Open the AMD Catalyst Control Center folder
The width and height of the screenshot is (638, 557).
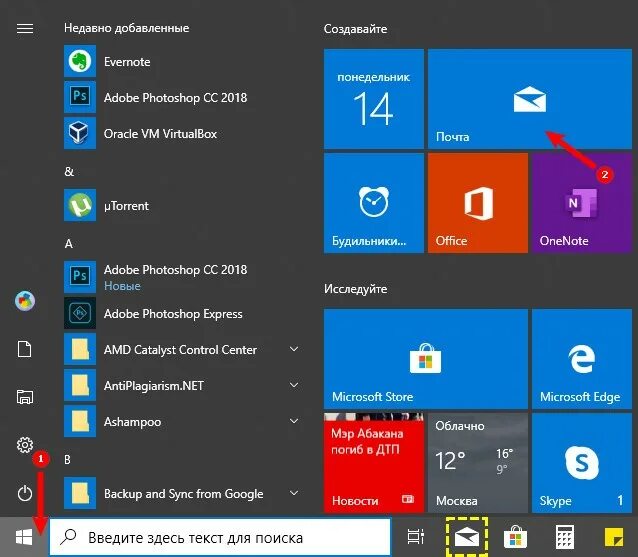183,349
